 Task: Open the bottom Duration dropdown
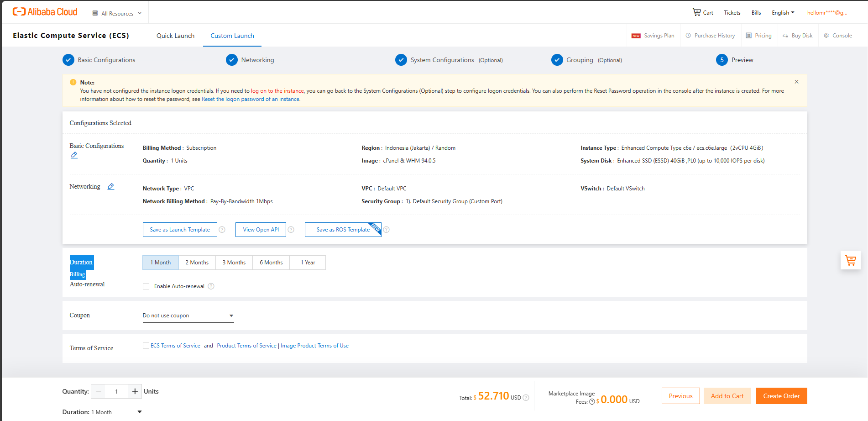(117, 412)
